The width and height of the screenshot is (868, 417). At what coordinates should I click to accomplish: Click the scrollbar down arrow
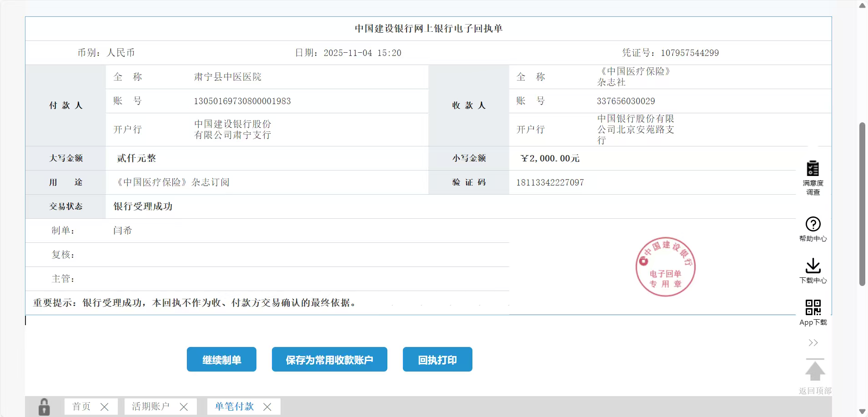(x=862, y=412)
